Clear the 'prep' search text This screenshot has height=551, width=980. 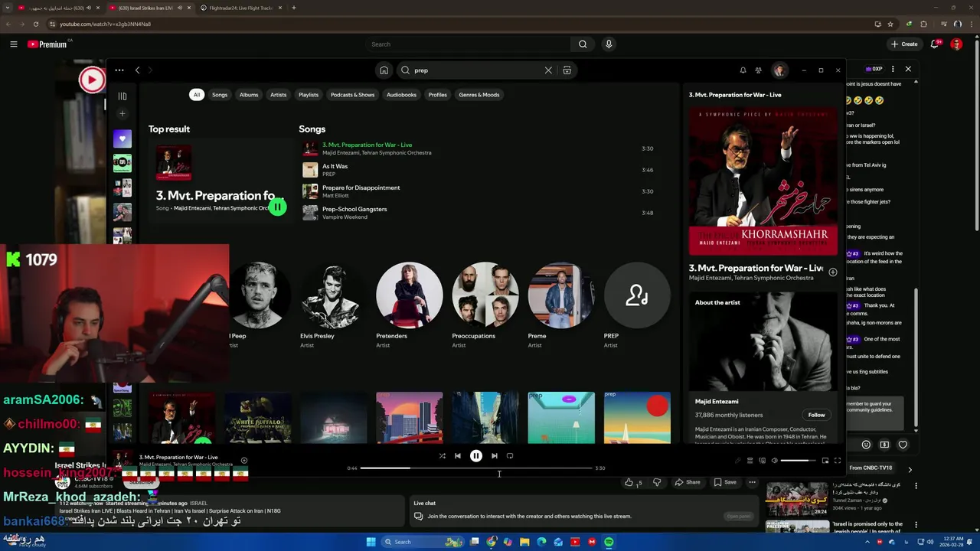(548, 70)
